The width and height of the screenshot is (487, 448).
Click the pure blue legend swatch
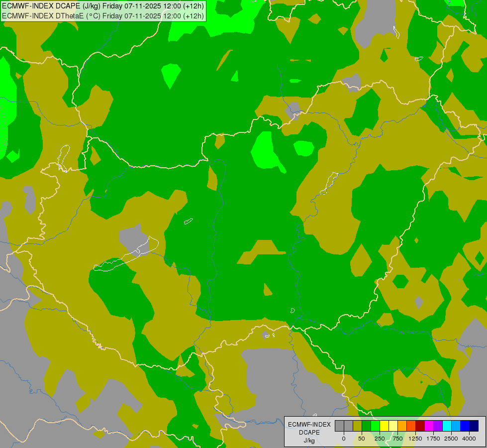465,426
